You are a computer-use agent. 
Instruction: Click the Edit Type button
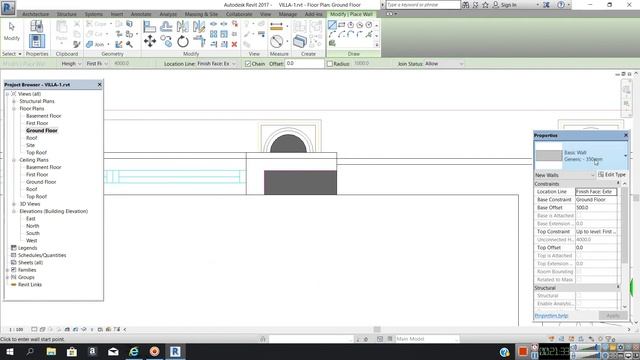pos(612,175)
